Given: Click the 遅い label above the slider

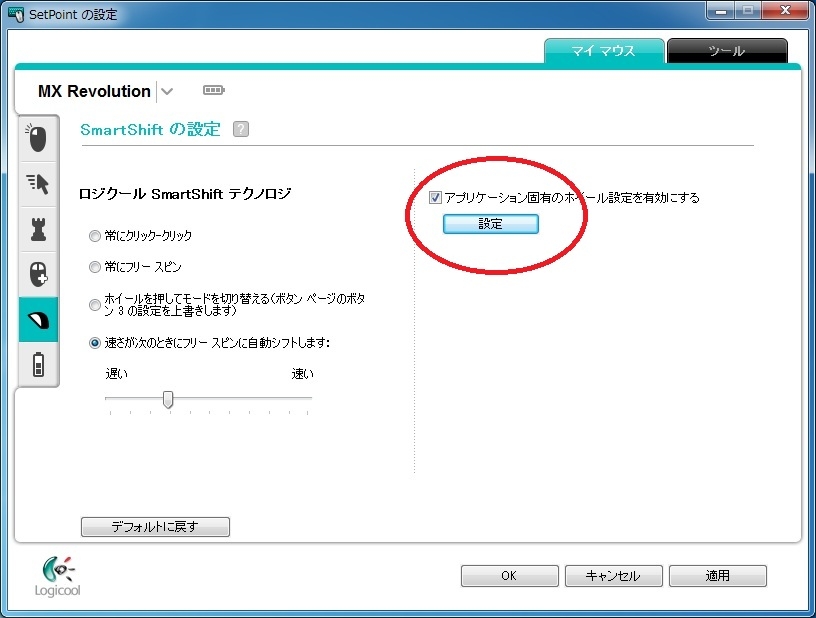Looking at the screenshot, I should 117,374.
